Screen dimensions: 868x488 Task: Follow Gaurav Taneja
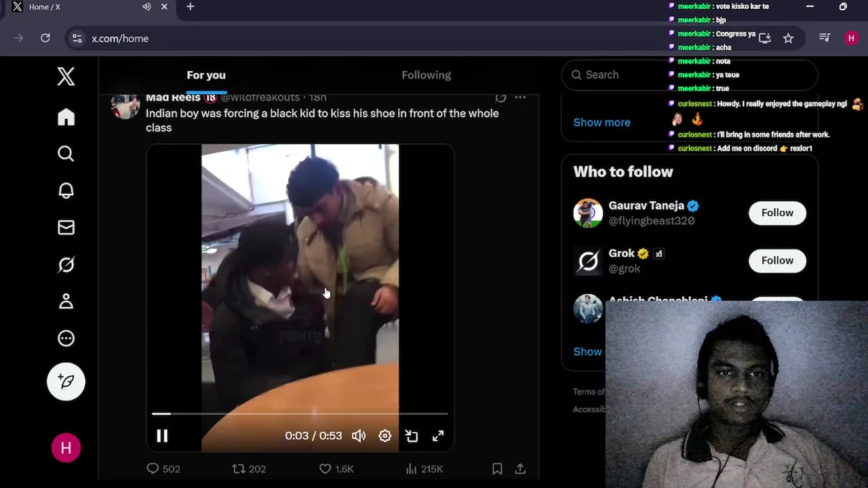click(x=777, y=213)
